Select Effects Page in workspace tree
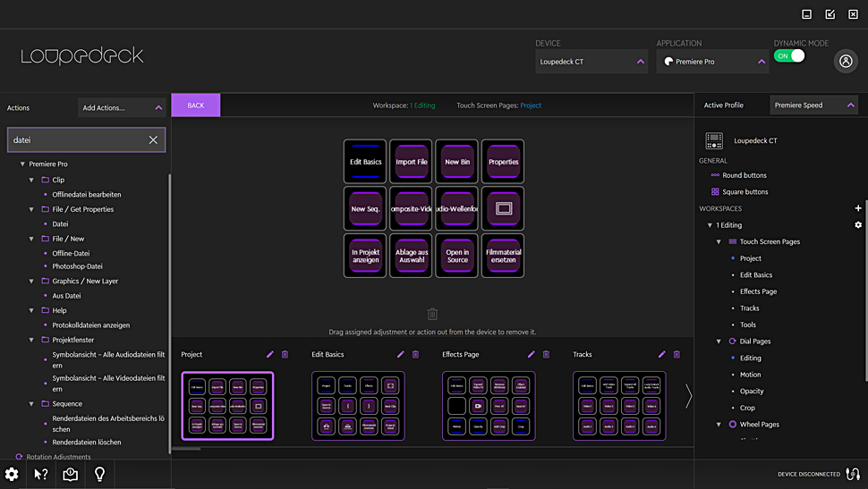Viewport: 868px width, 489px height. pos(758,291)
